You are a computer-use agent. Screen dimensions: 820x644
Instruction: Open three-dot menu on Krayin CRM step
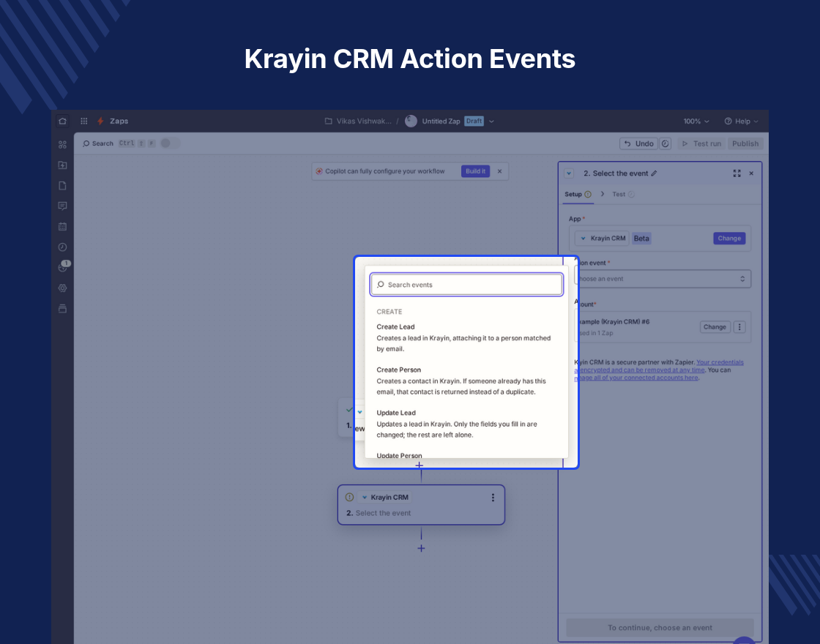pos(493,498)
